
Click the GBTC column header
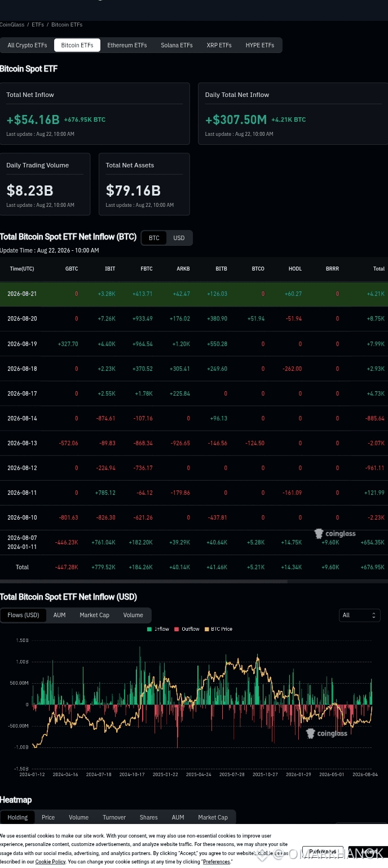click(72, 269)
